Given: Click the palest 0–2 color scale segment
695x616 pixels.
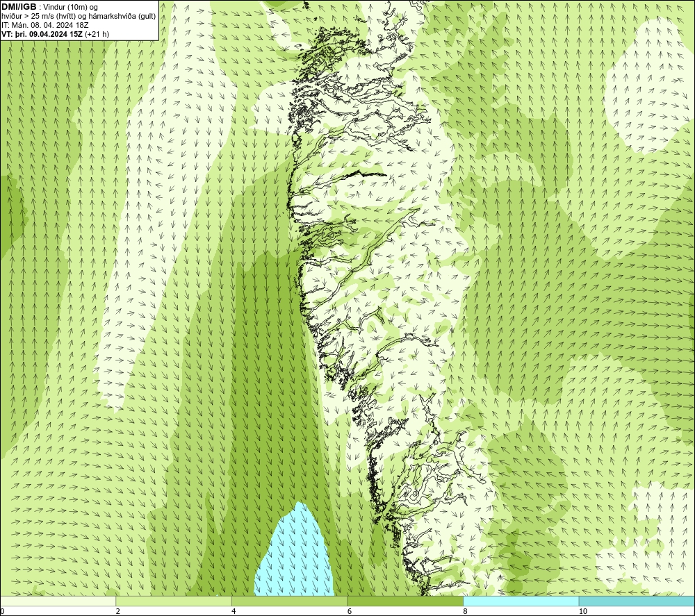Looking at the screenshot, I should coord(58,601).
